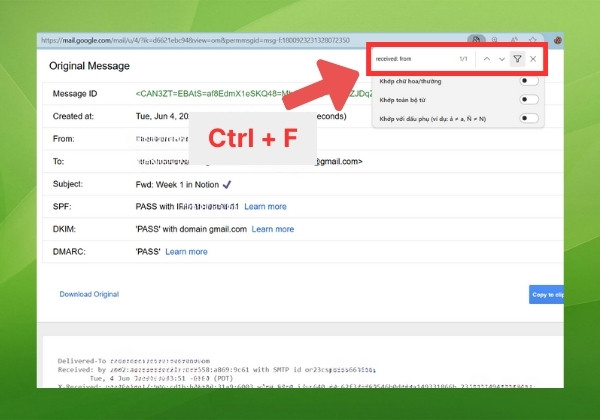Click the subject "Fwd: Week 1 in Notion"
This screenshot has width=600, height=420.
tap(177, 185)
